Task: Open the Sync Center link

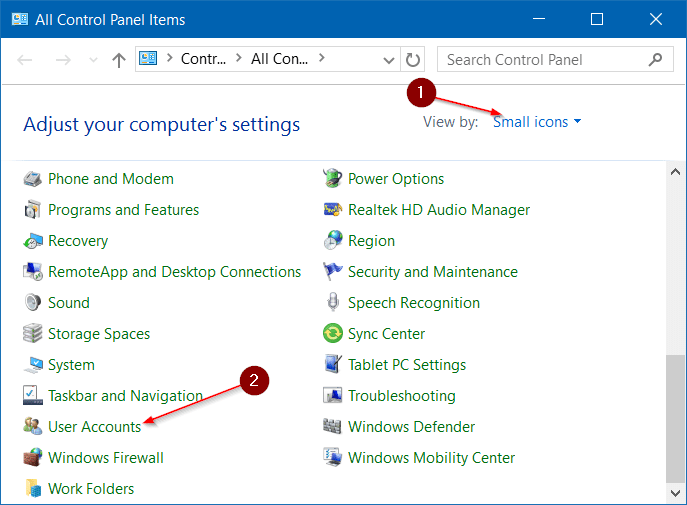Action: [386, 334]
